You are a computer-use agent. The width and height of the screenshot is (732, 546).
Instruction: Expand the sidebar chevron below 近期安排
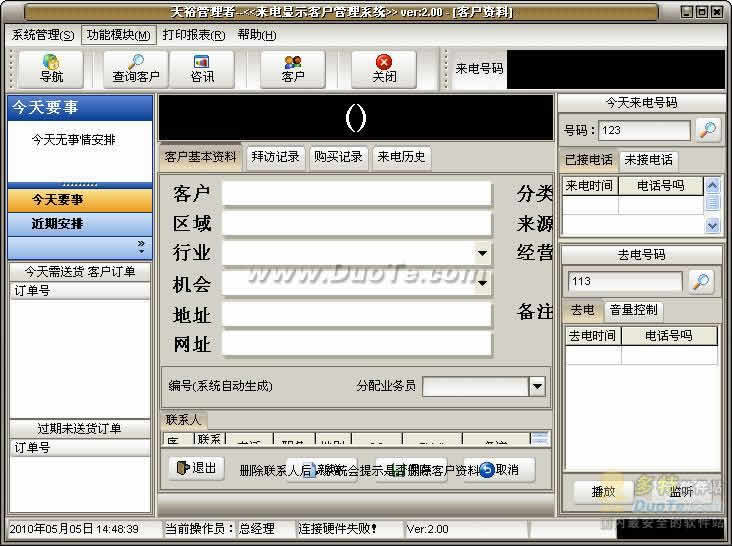point(141,247)
